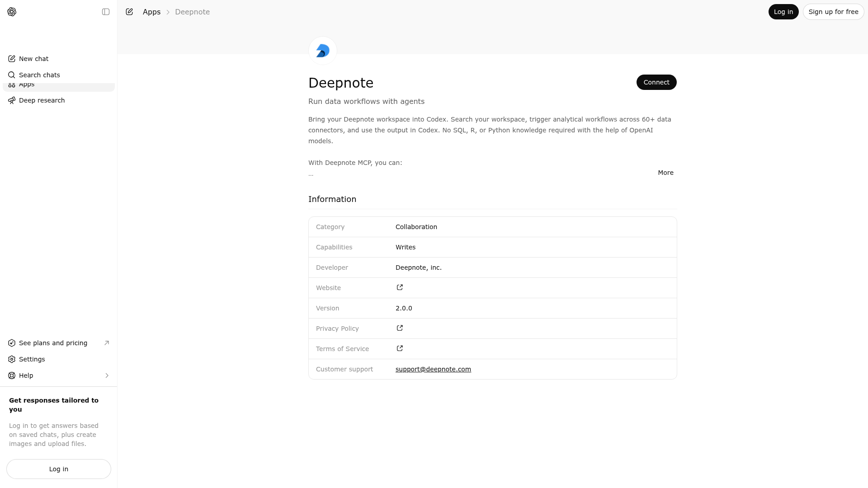Start a New chat from sidebar

point(59,59)
